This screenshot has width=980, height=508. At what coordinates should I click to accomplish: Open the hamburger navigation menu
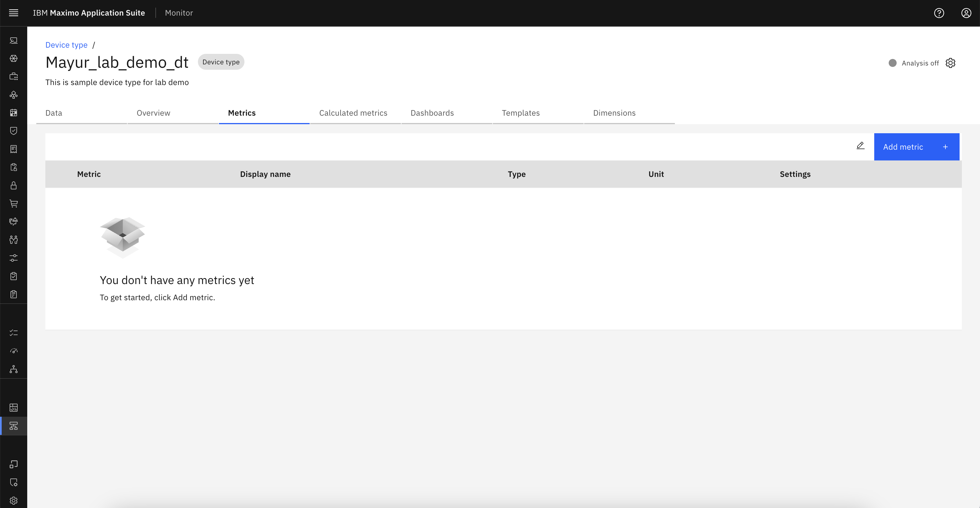click(13, 13)
